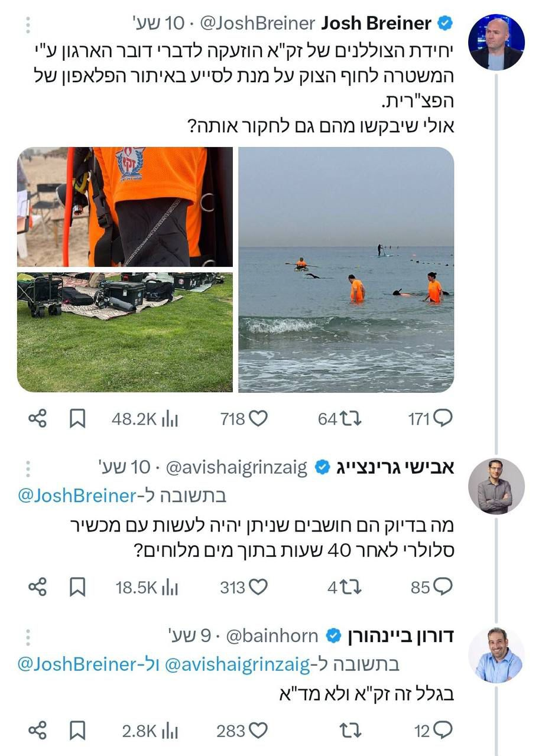Open more options for the avishaigrinzaig reply
The image size is (542, 756).
tap(28, 468)
